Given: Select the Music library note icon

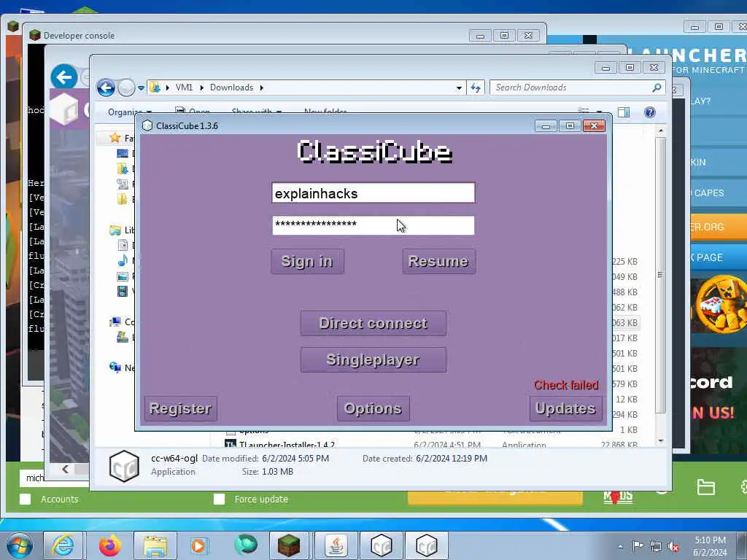Looking at the screenshot, I should click(123, 261).
